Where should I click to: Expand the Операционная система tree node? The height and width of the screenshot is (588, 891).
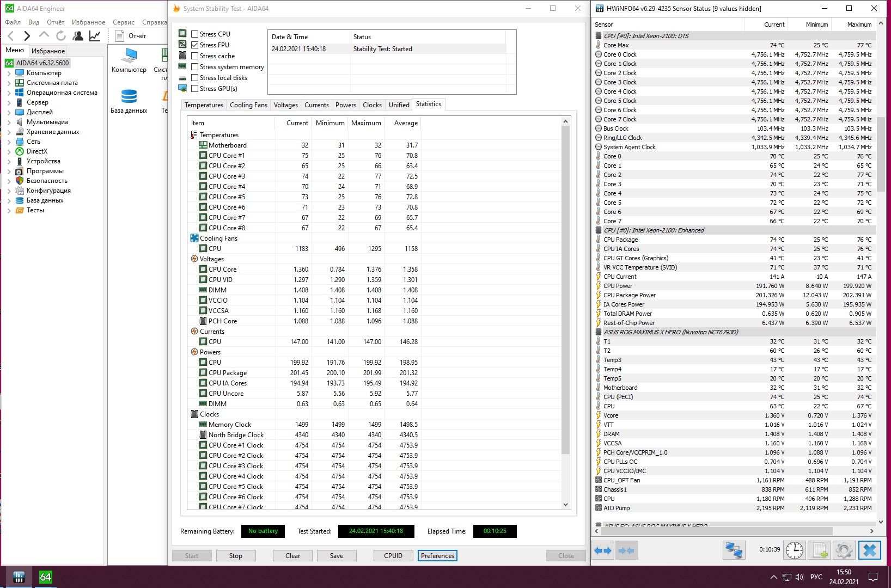point(9,93)
